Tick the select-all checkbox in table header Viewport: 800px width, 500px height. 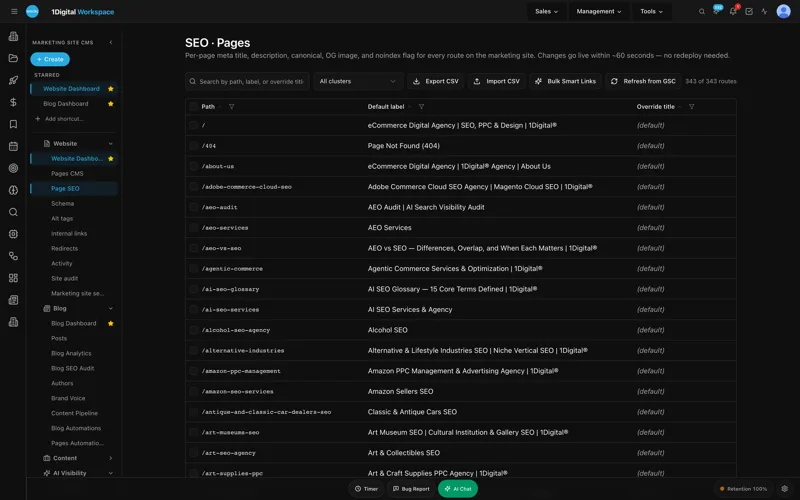click(x=193, y=107)
